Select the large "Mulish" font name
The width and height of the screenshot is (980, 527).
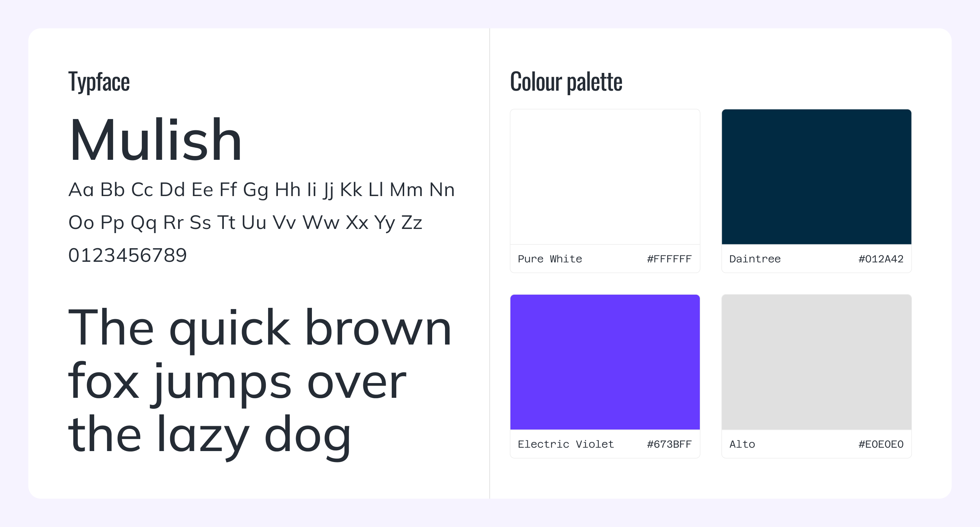click(155, 140)
